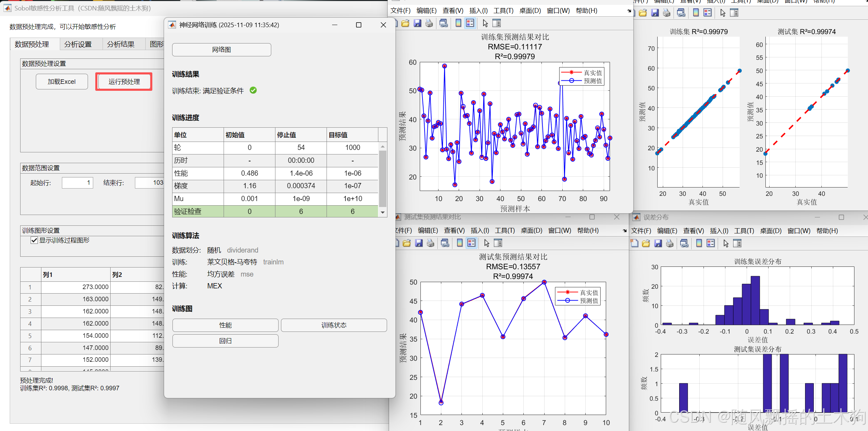Click the 起始行 input field
Viewport: 868px width, 431px height.
[77, 183]
